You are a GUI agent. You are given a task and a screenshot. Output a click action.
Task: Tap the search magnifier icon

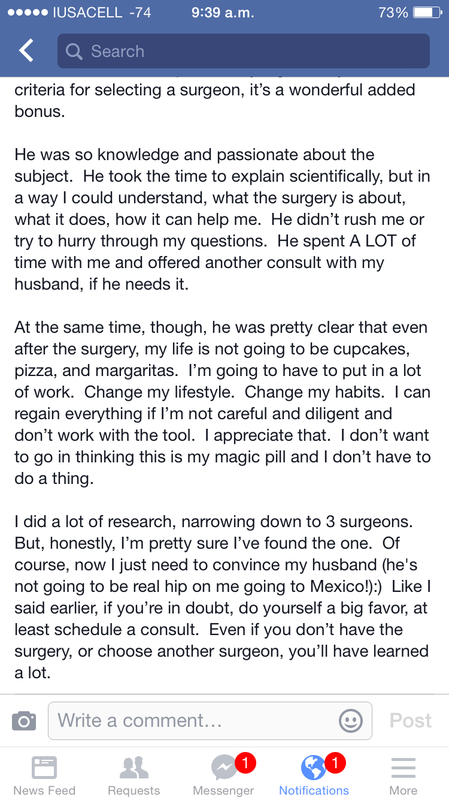click(x=74, y=51)
